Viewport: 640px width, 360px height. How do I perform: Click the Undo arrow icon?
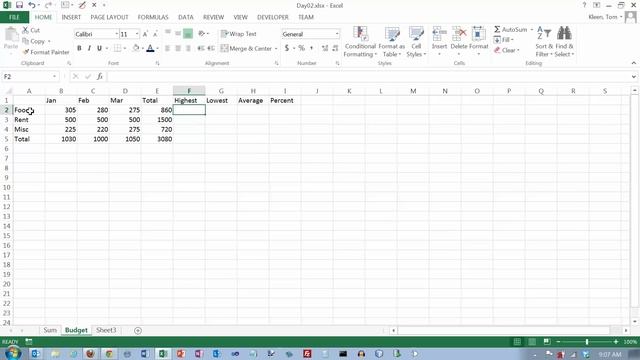click(x=31, y=5)
